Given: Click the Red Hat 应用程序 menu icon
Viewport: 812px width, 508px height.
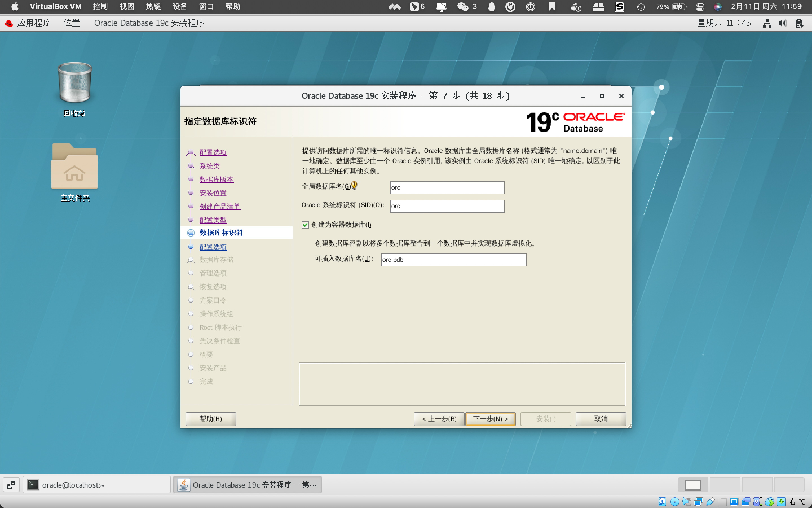Looking at the screenshot, I should [x=9, y=23].
